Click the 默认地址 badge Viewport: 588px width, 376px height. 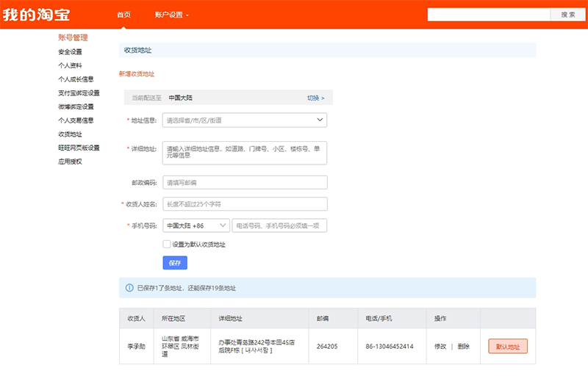click(508, 347)
